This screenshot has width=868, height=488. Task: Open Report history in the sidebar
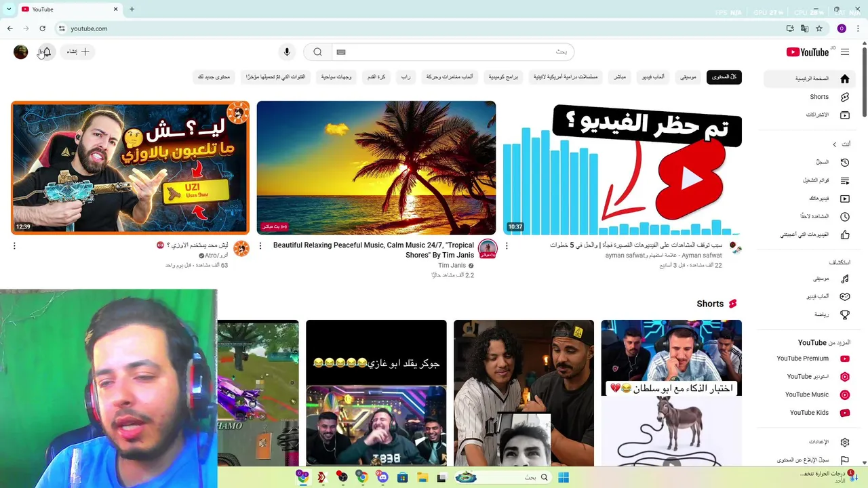pyautogui.click(x=810, y=460)
